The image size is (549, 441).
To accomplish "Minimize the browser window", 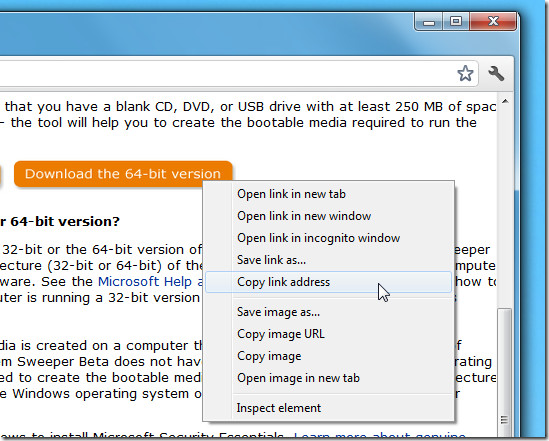I will pyautogui.click(x=429, y=22).
